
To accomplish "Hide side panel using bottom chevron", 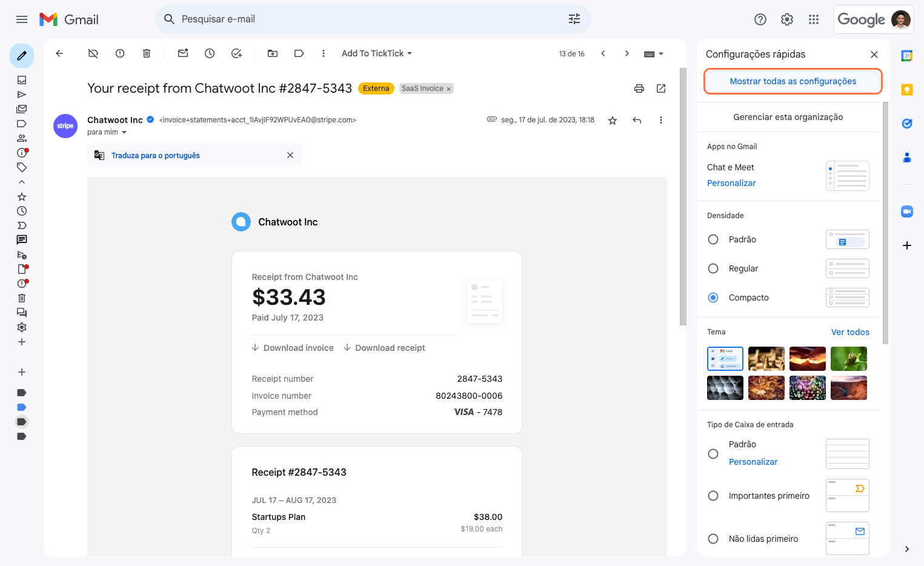I will click(907, 549).
